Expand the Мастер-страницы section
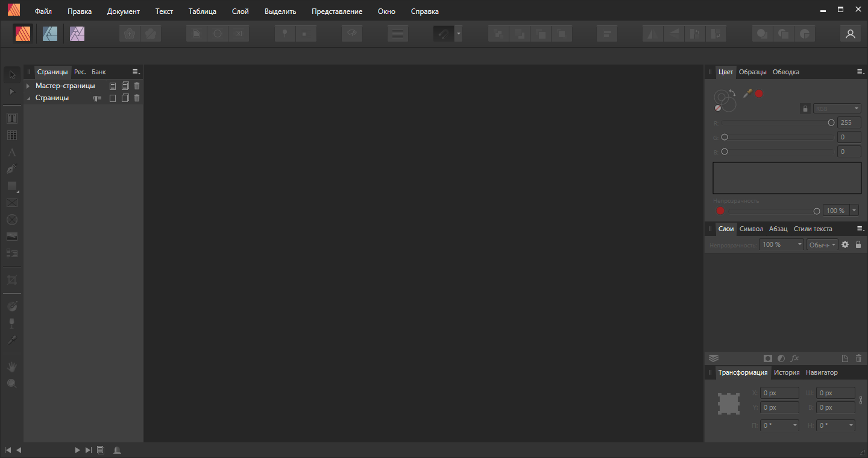 coord(28,86)
